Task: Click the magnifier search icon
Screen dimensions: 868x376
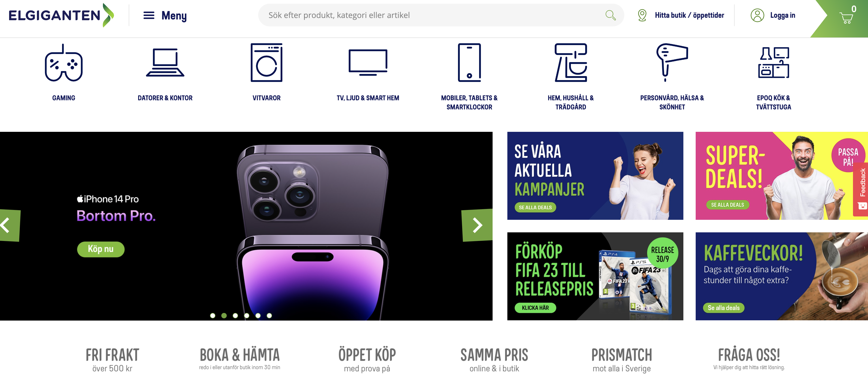Action: 610,15
